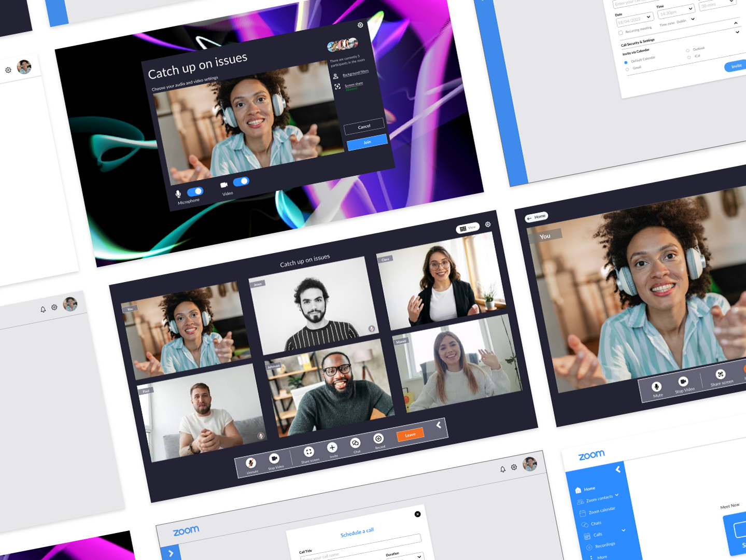Click the Home back button in the single-view call

(537, 217)
